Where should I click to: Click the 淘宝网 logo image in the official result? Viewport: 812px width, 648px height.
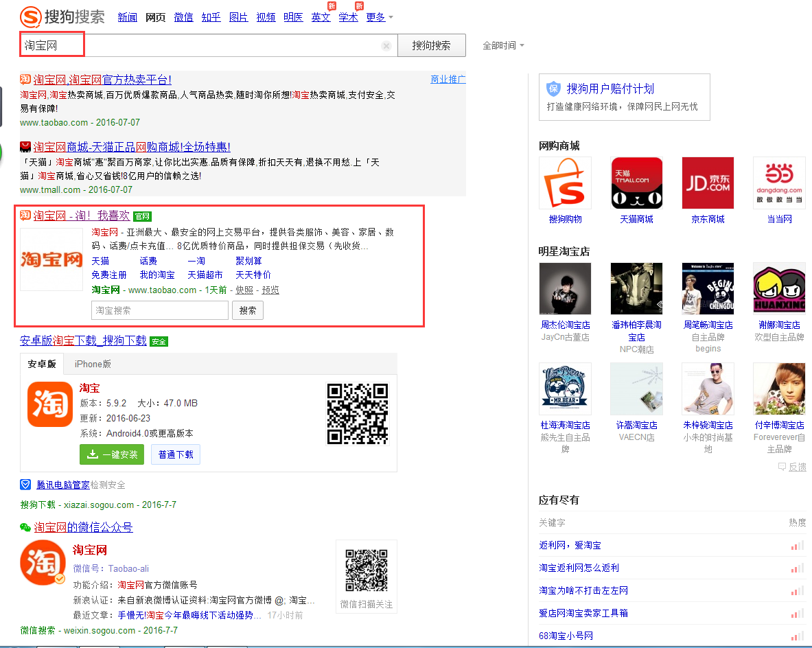(x=51, y=259)
